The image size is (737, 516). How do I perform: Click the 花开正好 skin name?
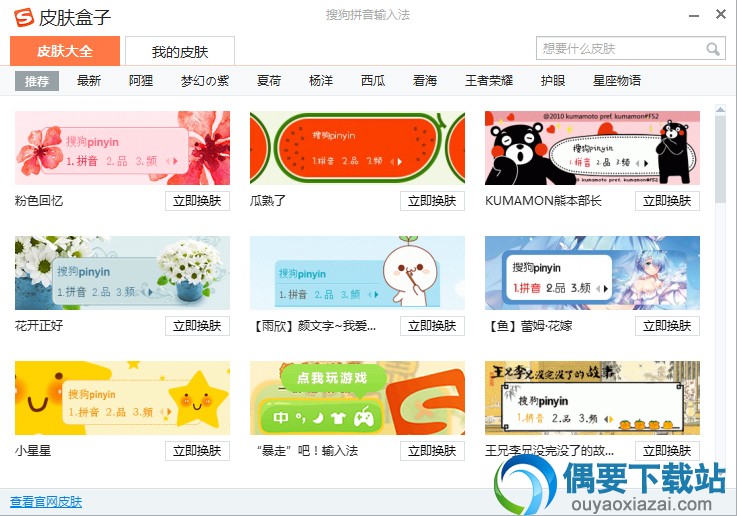pyautogui.click(x=39, y=326)
